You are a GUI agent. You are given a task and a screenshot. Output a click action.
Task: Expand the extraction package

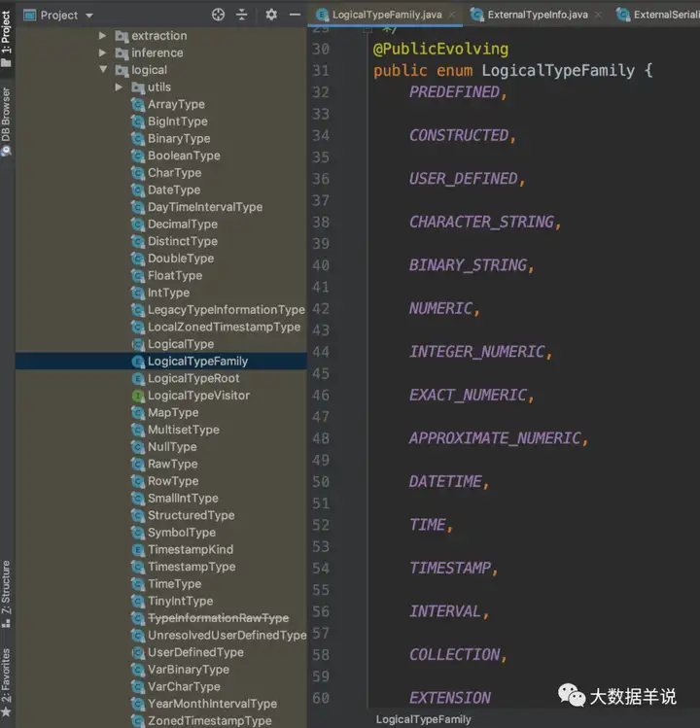tap(103, 35)
